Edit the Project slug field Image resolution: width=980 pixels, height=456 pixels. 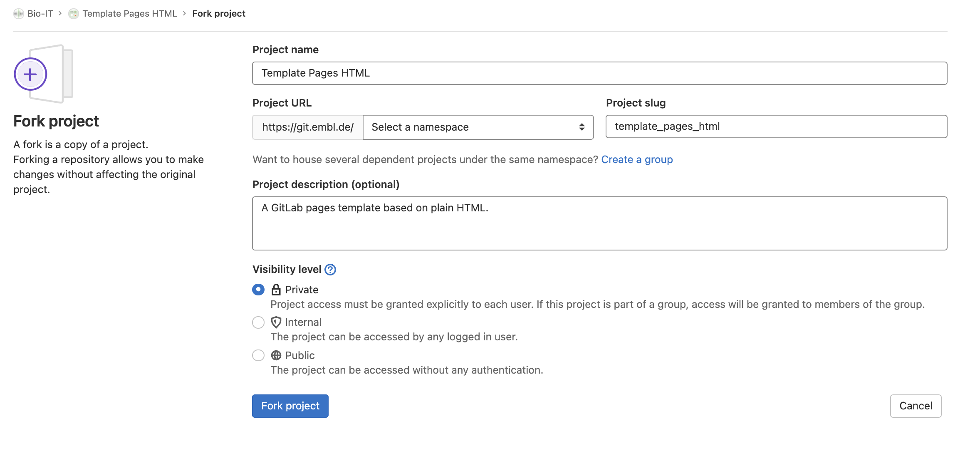(776, 126)
